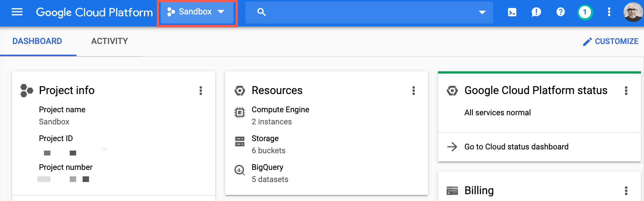The height and width of the screenshot is (201, 644).
Task: Go to Cloud status dashboard link
Action: click(516, 147)
